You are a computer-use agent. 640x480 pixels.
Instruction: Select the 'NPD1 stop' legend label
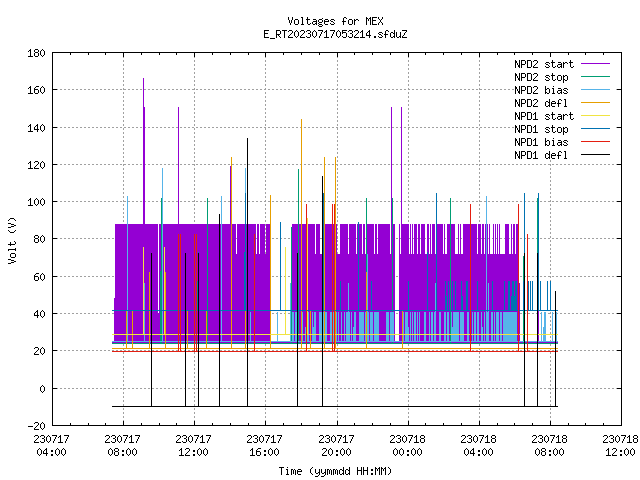point(541,129)
